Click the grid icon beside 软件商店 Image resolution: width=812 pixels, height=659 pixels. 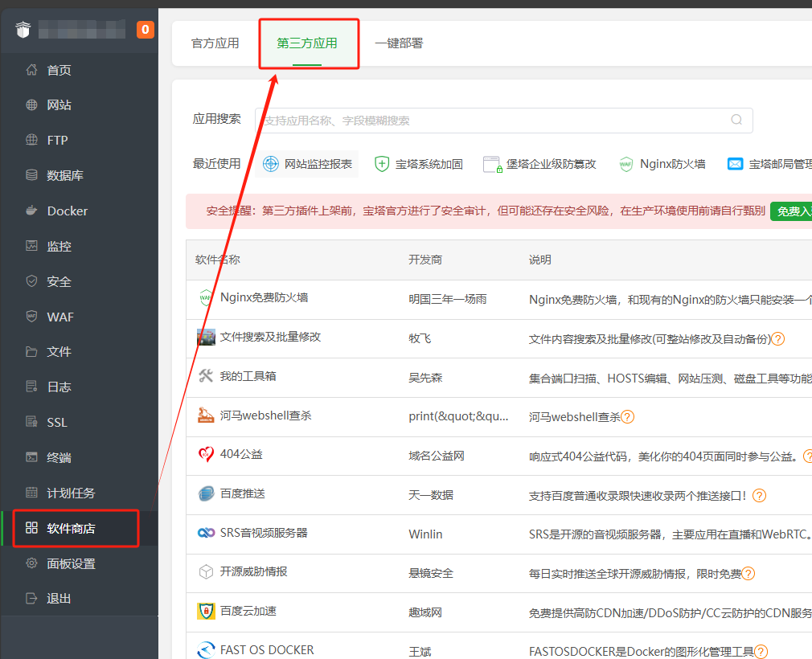(x=31, y=527)
